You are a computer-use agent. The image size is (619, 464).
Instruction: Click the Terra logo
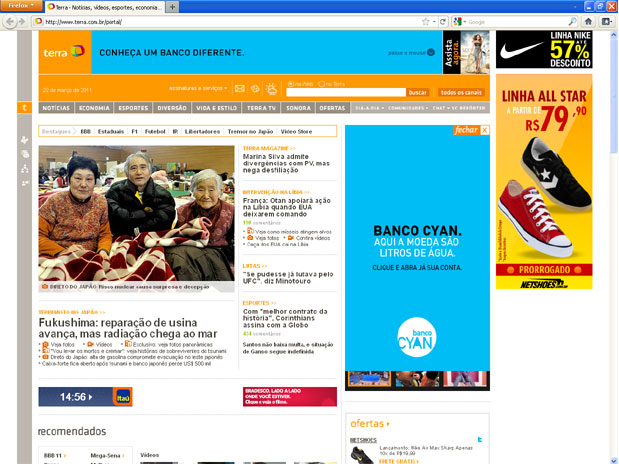tap(64, 52)
